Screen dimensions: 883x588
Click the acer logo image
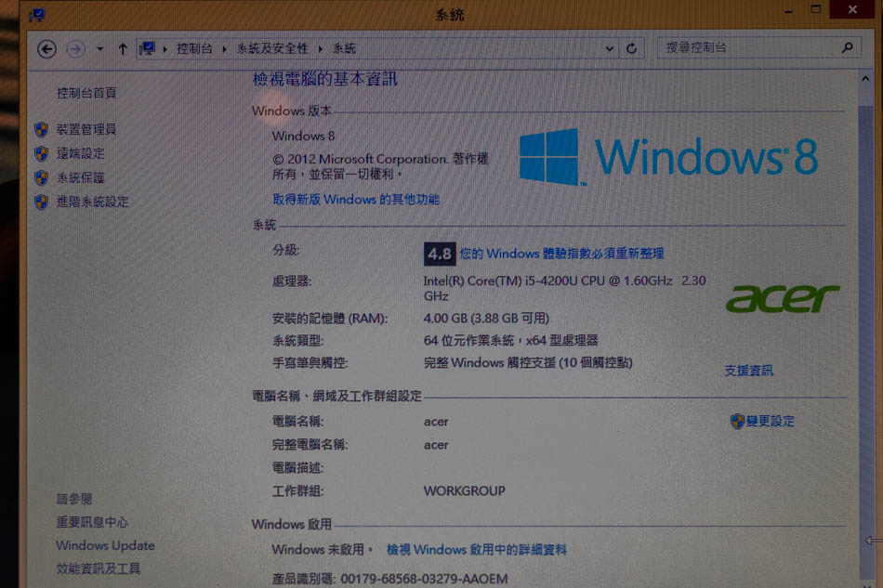[783, 299]
